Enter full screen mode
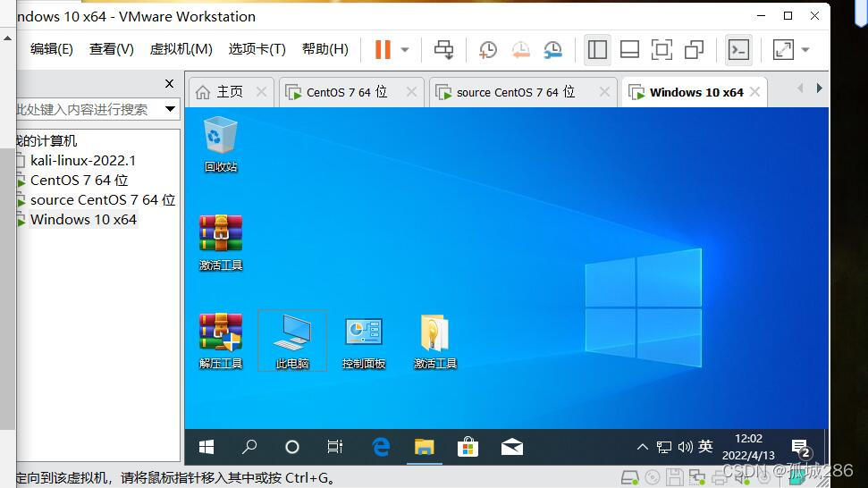 (x=662, y=50)
